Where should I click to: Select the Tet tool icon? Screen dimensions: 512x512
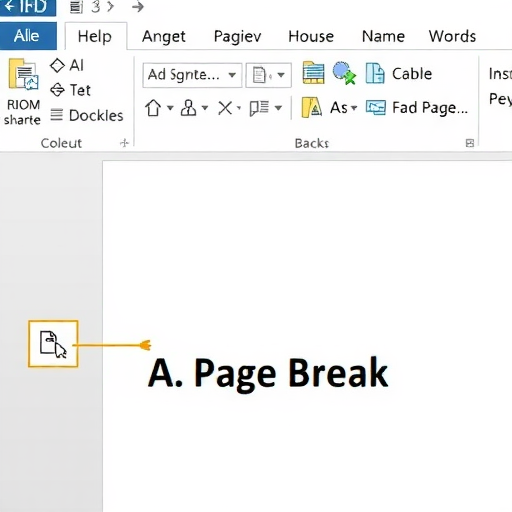coord(57,90)
